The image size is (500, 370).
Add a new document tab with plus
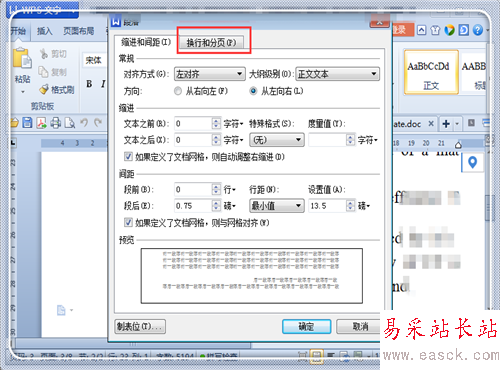pos(446,124)
